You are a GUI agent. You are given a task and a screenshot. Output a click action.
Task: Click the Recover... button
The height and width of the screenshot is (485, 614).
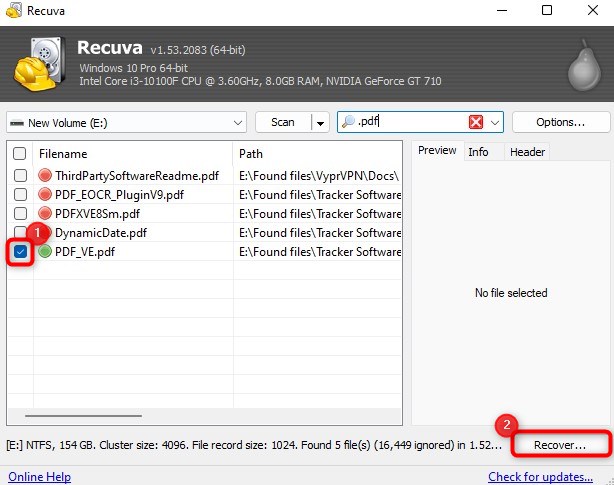point(560,445)
